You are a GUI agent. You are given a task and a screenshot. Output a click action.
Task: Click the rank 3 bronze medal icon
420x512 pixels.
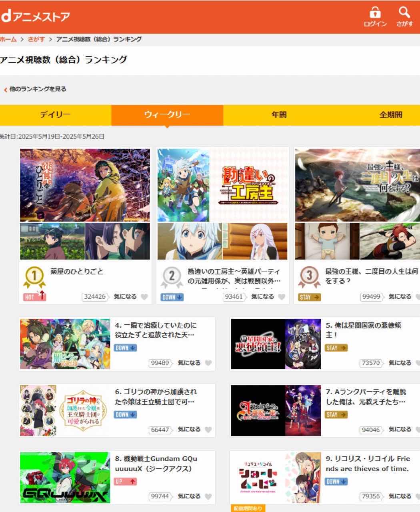309,277
